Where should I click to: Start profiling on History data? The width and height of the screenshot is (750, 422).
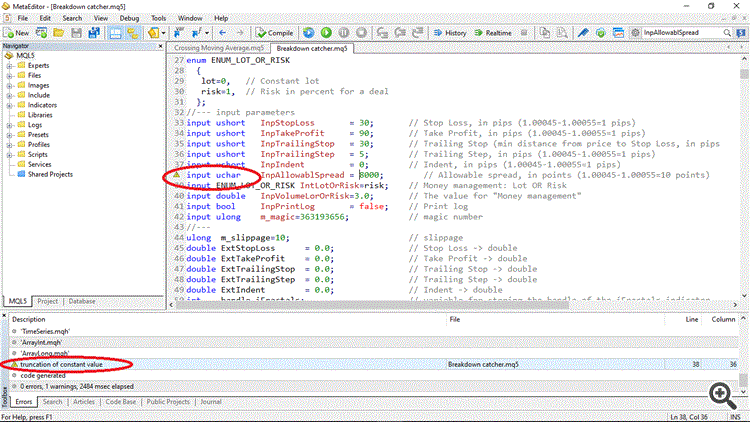pyautogui.click(x=450, y=33)
